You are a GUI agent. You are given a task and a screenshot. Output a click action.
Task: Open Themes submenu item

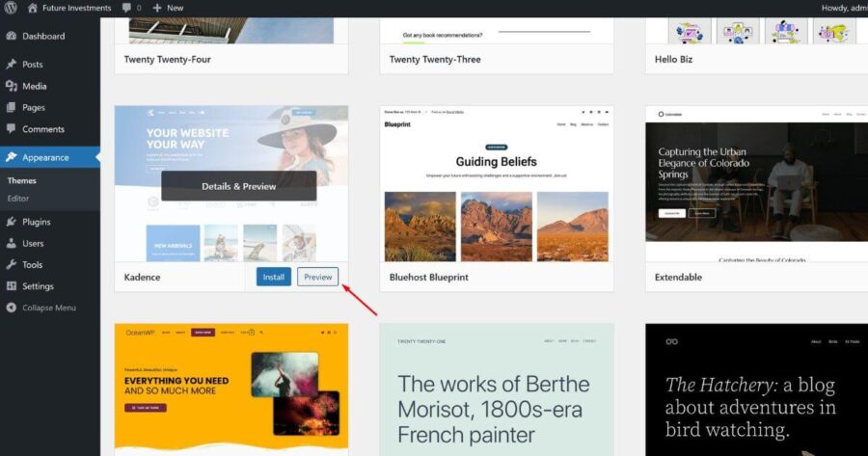click(x=22, y=180)
